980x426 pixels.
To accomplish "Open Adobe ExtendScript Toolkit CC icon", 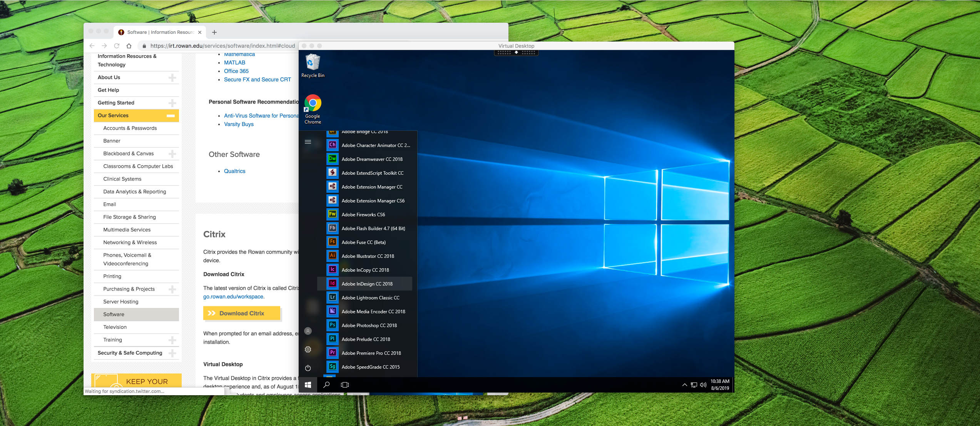I will point(332,173).
